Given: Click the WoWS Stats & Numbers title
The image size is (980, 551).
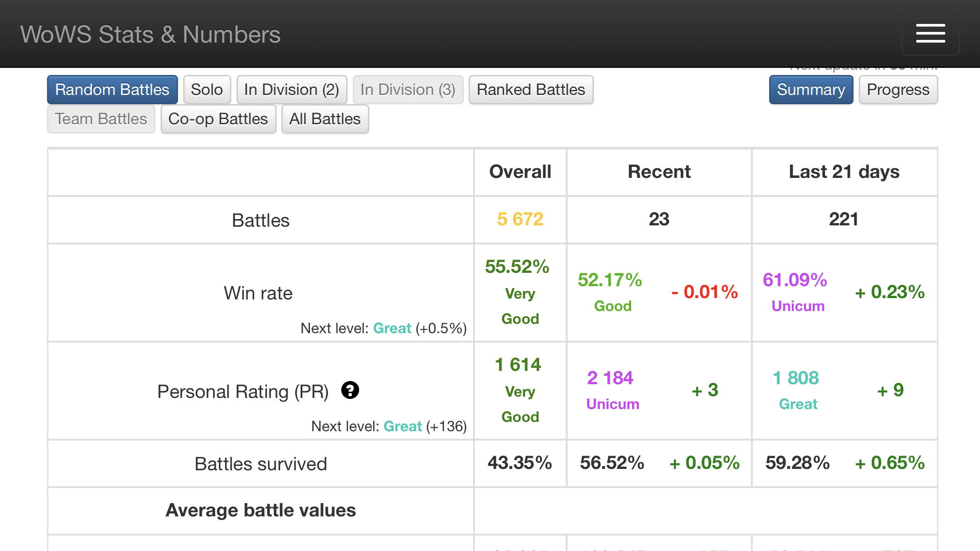Looking at the screenshot, I should tap(150, 35).
